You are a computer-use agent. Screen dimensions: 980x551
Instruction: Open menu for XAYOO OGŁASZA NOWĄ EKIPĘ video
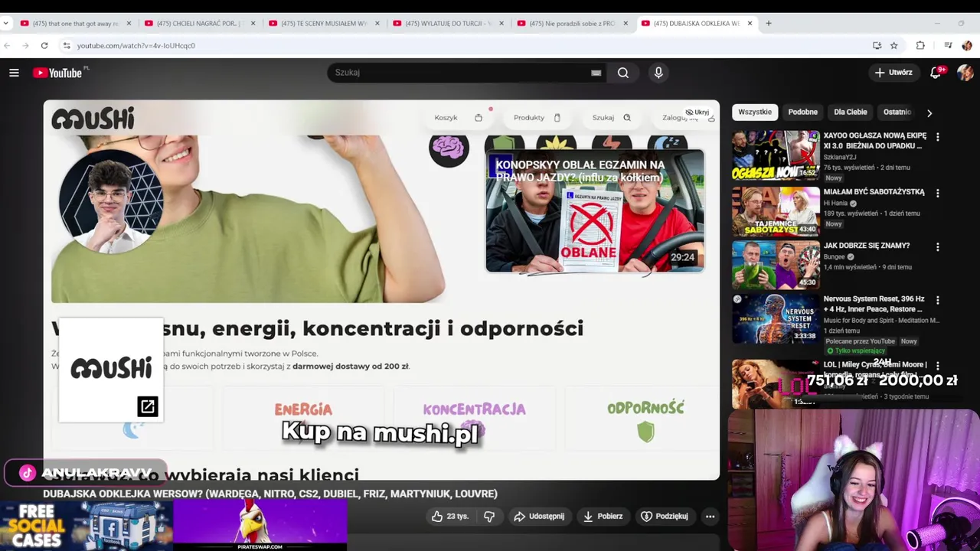(938, 137)
